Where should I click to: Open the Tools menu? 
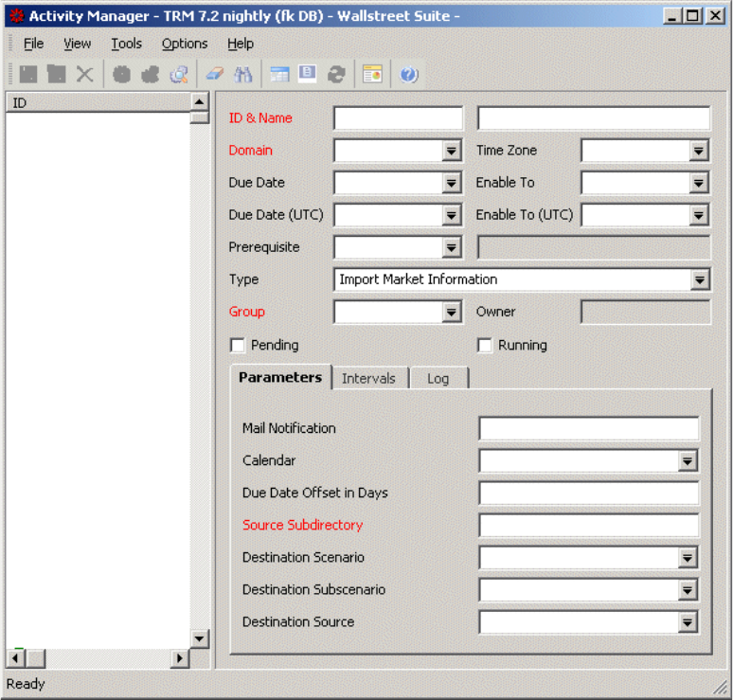(x=126, y=44)
